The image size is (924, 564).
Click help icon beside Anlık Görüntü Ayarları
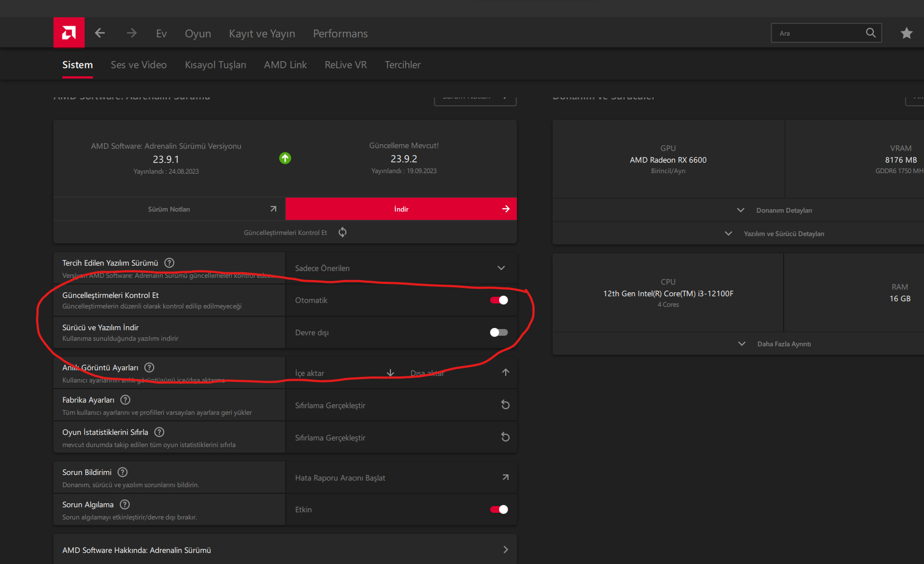149,367
